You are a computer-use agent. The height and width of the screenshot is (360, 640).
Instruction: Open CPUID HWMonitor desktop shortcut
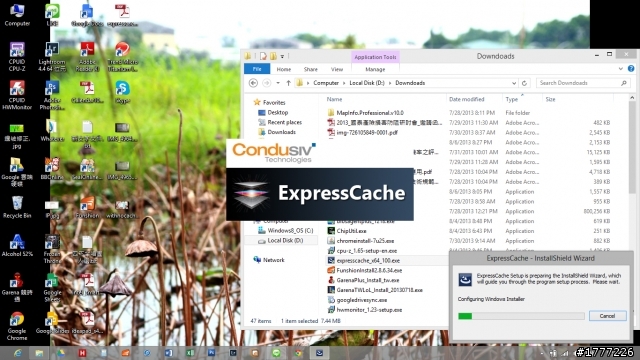(x=17, y=95)
